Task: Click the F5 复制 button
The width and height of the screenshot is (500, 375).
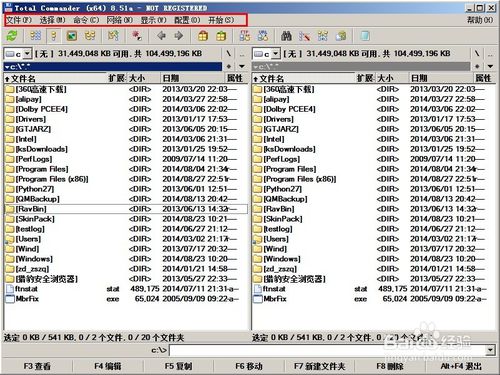Action: click(x=178, y=366)
